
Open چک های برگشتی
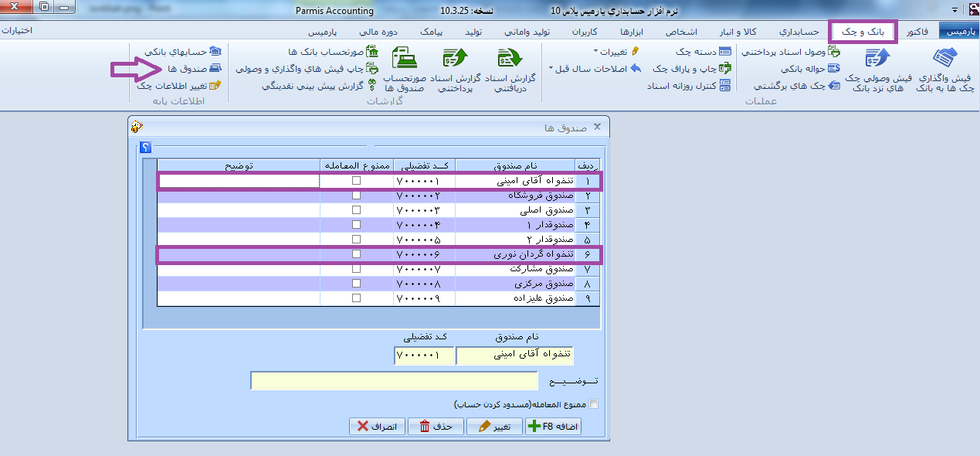coord(797,86)
